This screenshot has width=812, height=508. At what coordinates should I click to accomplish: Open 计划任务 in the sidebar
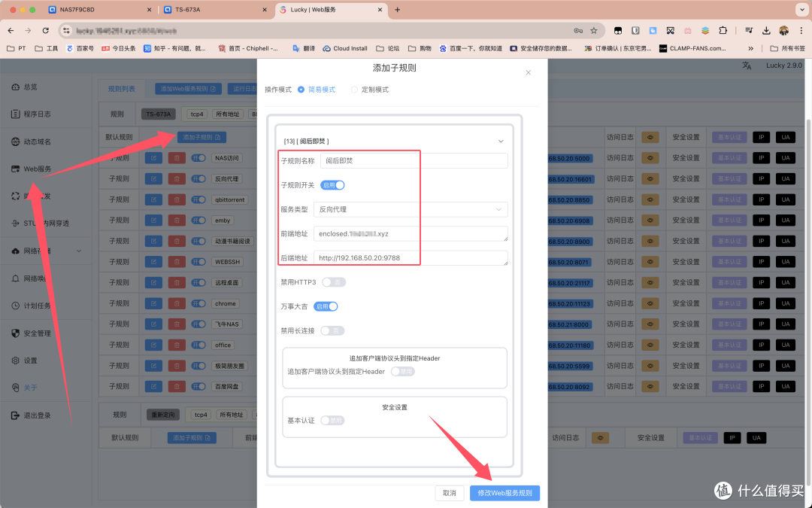pos(31,306)
